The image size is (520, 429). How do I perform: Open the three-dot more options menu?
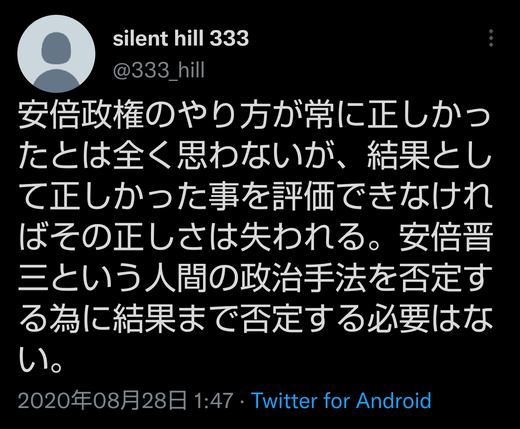click(491, 38)
